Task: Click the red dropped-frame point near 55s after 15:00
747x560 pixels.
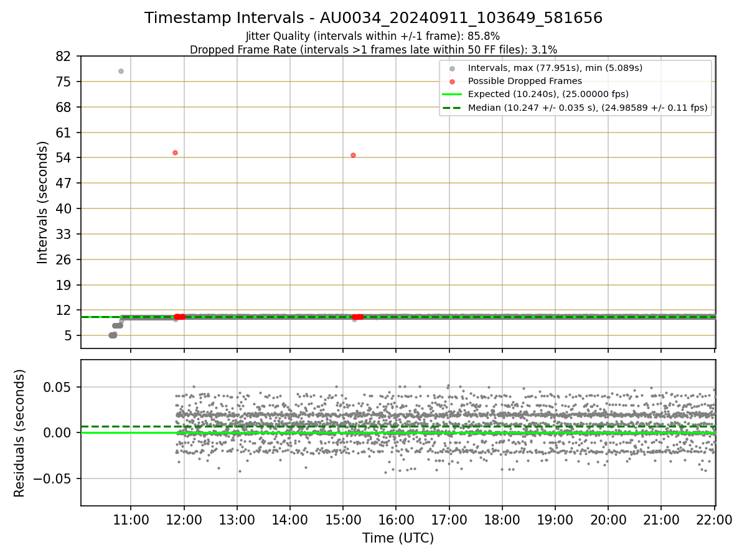Action: [353, 155]
